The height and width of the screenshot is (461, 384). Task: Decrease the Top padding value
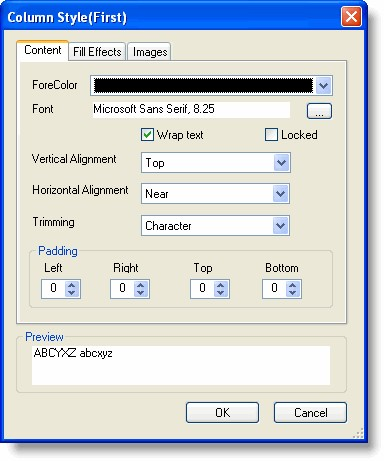coord(221,292)
